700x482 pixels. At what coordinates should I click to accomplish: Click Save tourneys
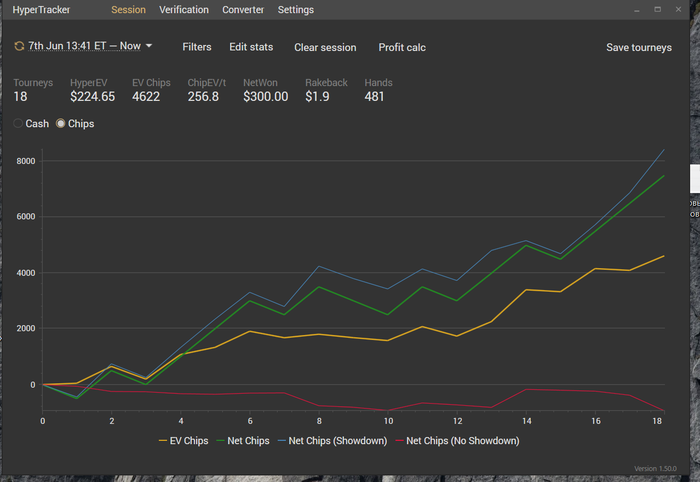pos(639,47)
